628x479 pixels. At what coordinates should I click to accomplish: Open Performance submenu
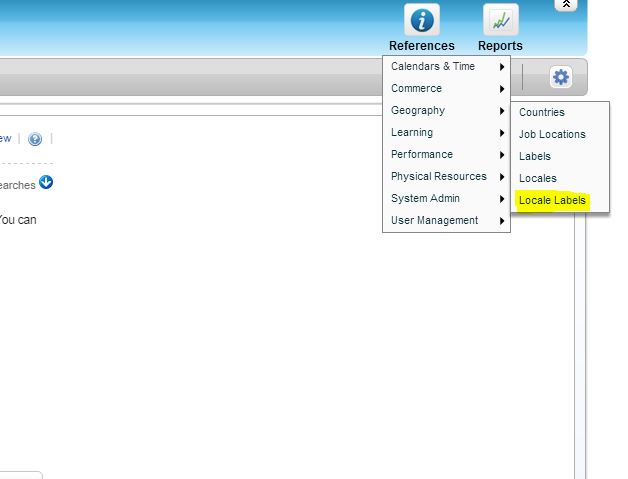coord(447,155)
